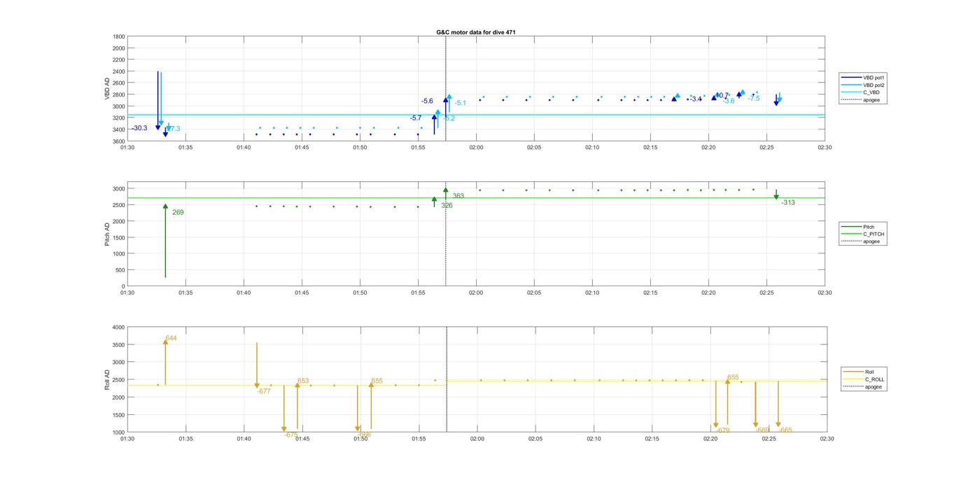Click the '1800' tick on VBD axis
The image size is (980, 485).
[119, 36]
